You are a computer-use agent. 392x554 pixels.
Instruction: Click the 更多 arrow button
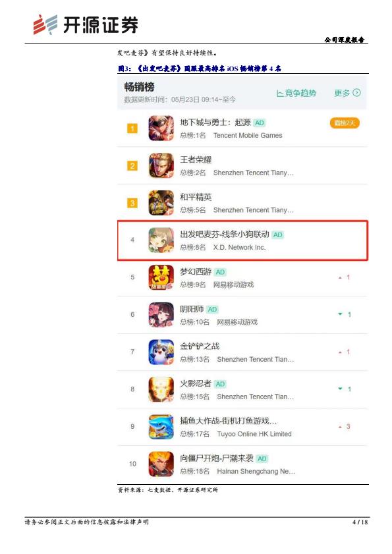(x=347, y=93)
